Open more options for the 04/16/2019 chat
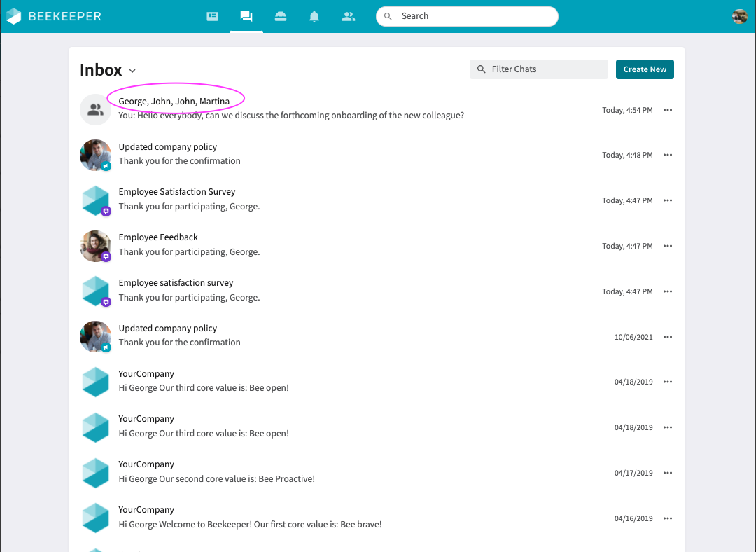756x552 pixels. point(667,518)
